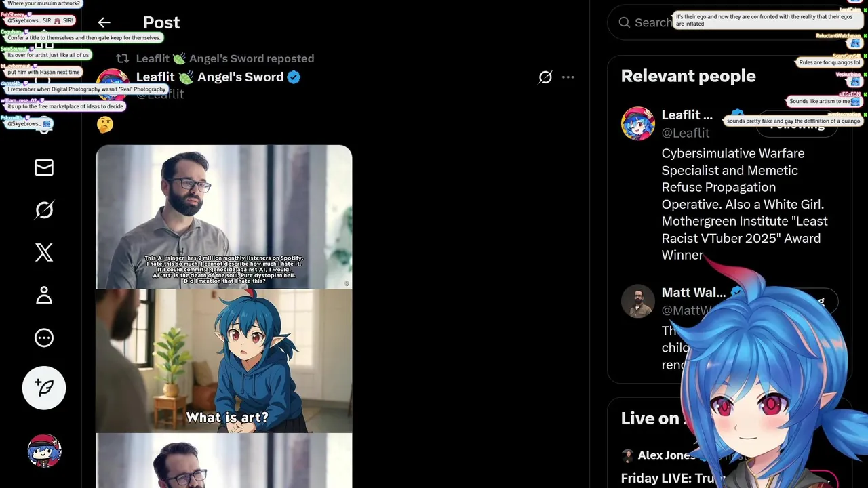Viewport: 868px width, 488px height.
Task: Click Grok icon on the post header
Action: tap(545, 77)
